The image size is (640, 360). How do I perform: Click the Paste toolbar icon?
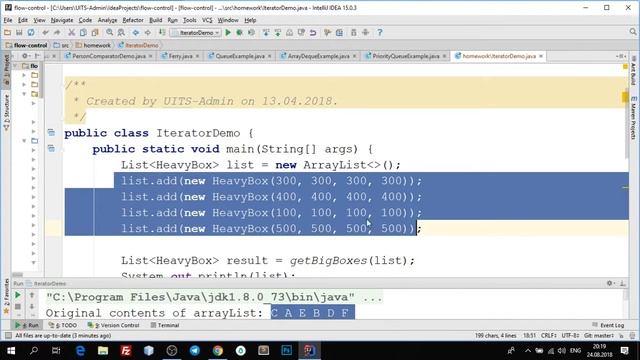(x=95, y=33)
